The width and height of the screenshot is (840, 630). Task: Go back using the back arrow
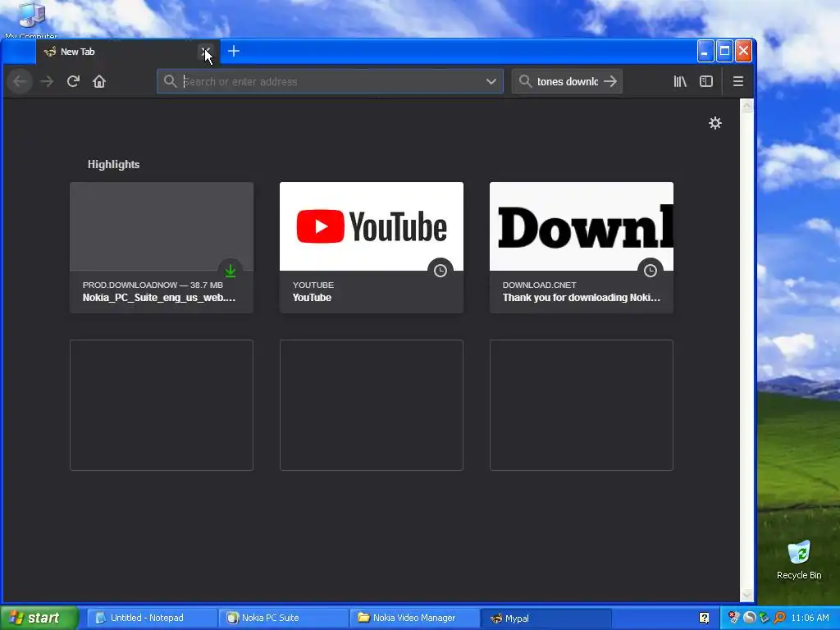click(x=20, y=81)
